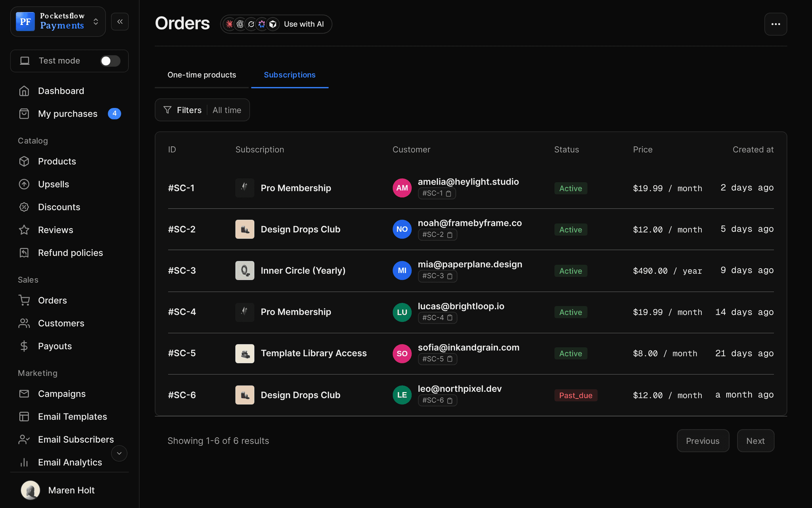The width and height of the screenshot is (812, 508).
Task: Click order ID #SC-5 in the ID column
Action: pos(182,353)
